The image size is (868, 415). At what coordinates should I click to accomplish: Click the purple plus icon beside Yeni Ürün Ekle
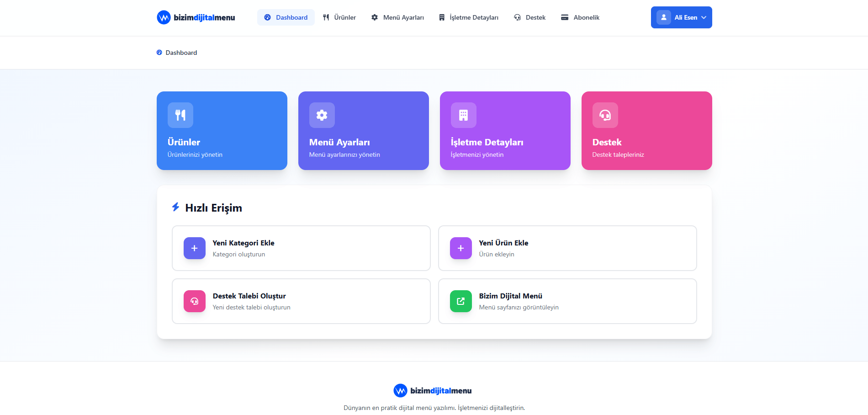tap(461, 248)
